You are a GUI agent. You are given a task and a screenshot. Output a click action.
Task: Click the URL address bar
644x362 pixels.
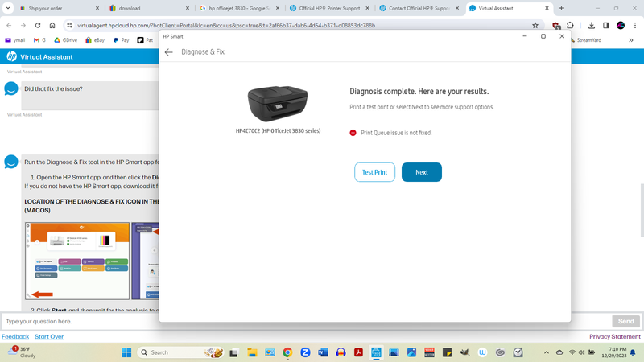302,26
